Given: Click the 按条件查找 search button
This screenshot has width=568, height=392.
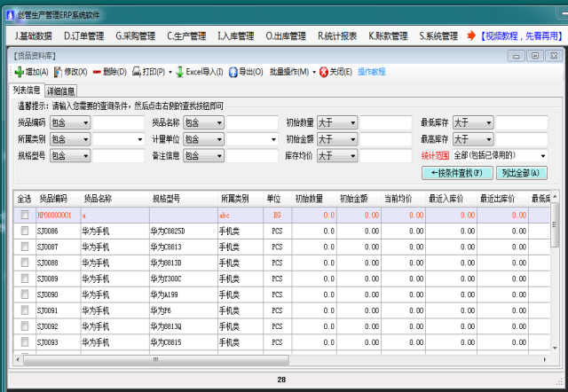Looking at the screenshot, I should pos(456,172).
